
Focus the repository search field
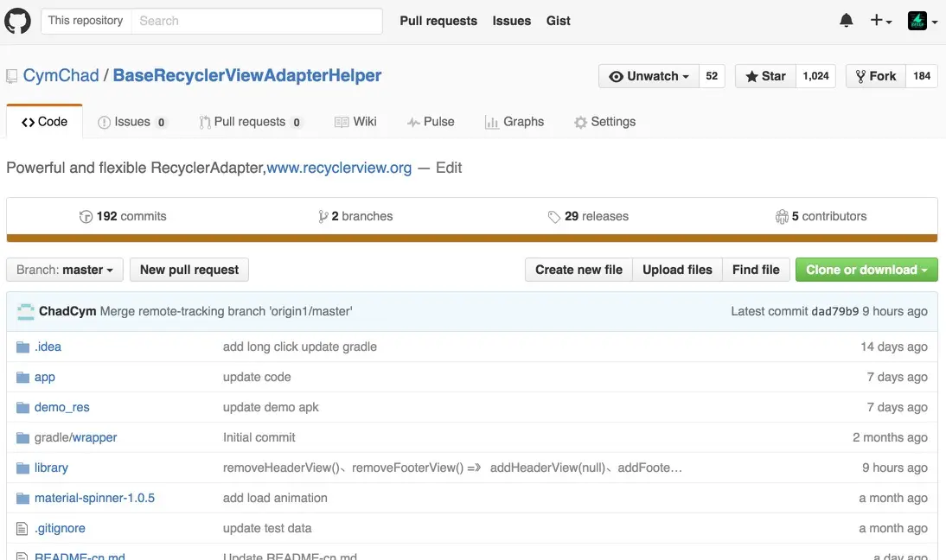[x=256, y=21]
